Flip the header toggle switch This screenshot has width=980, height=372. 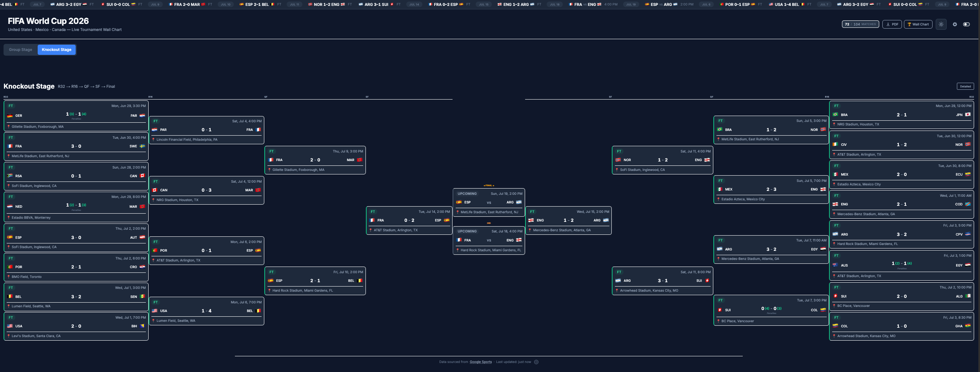(967, 24)
